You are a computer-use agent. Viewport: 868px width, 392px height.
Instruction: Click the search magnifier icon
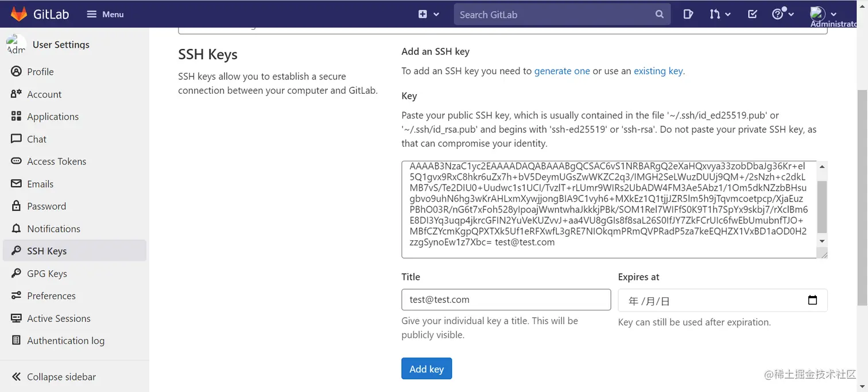point(660,14)
